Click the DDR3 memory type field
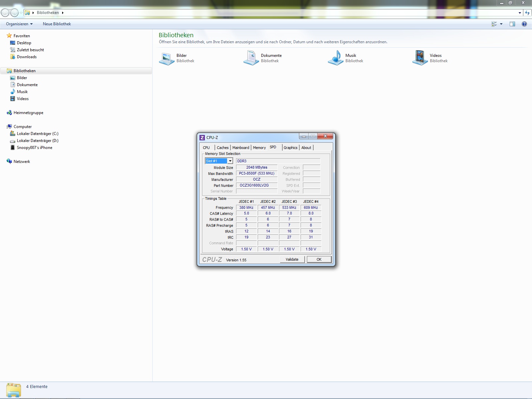The image size is (532, 399). click(278, 161)
